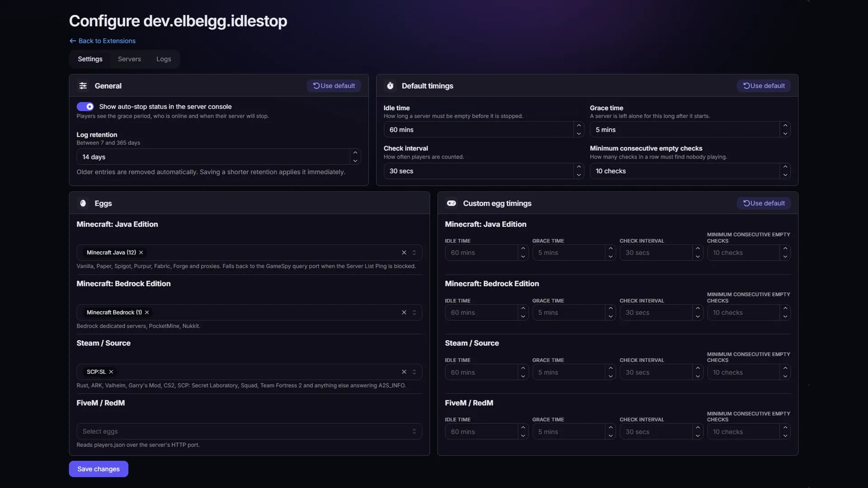Increase Steam / Source custom Idle time
The width and height of the screenshot is (868, 488).
[x=523, y=368]
